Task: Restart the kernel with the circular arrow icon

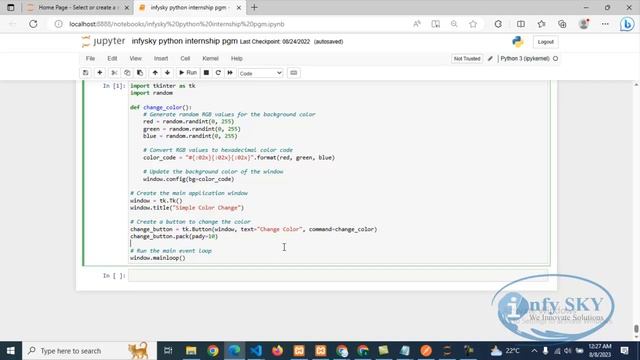Action: coord(218,73)
